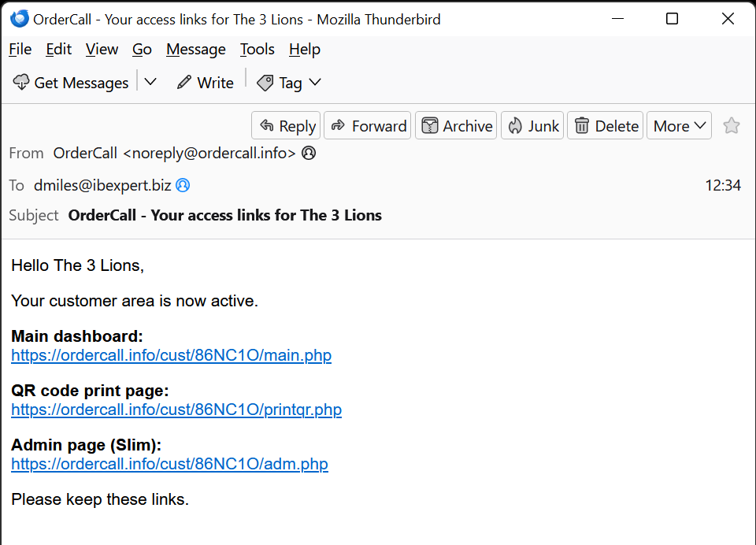Image resolution: width=756 pixels, height=545 pixels.
Task: Archive the current message
Action: click(457, 126)
